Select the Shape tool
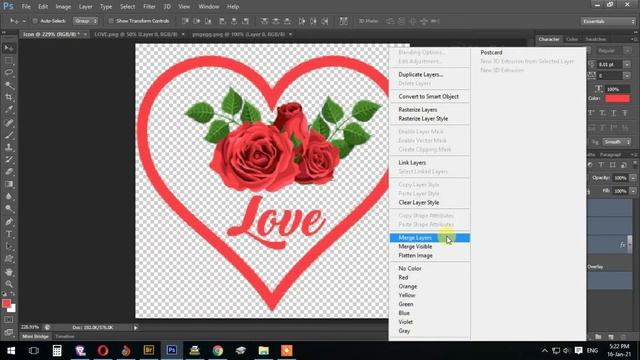The width and height of the screenshot is (640, 360). [9, 259]
